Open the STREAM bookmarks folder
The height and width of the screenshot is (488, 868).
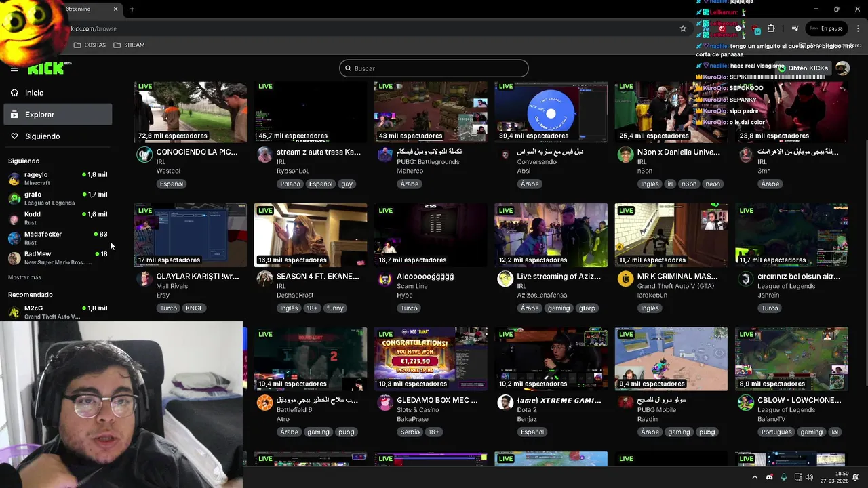tap(129, 45)
